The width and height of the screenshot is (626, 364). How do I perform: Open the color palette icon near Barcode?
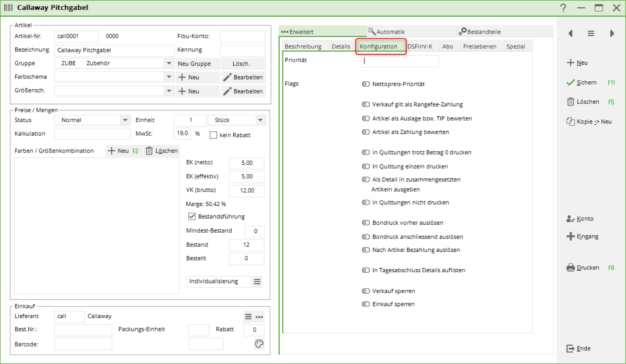tap(259, 344)
